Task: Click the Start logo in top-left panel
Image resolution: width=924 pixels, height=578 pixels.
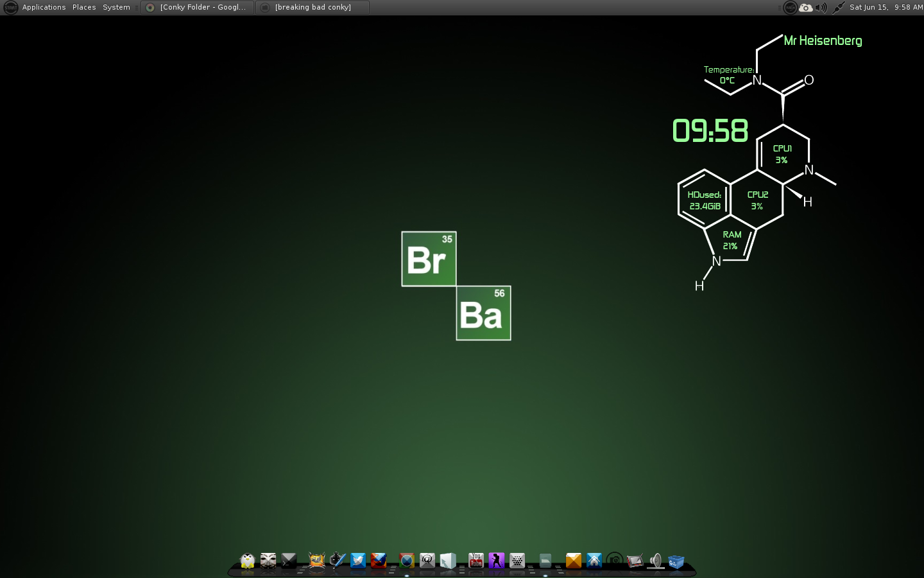Action: point(10,8)
